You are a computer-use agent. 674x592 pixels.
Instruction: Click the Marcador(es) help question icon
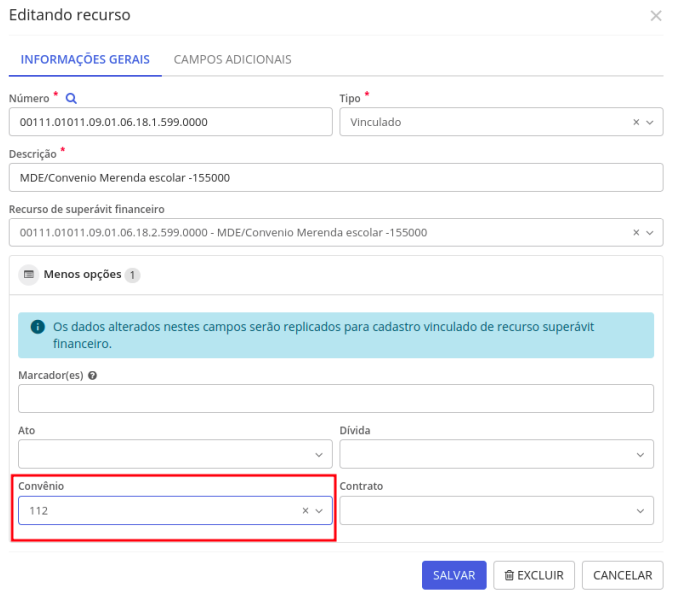tap(92, 375)
